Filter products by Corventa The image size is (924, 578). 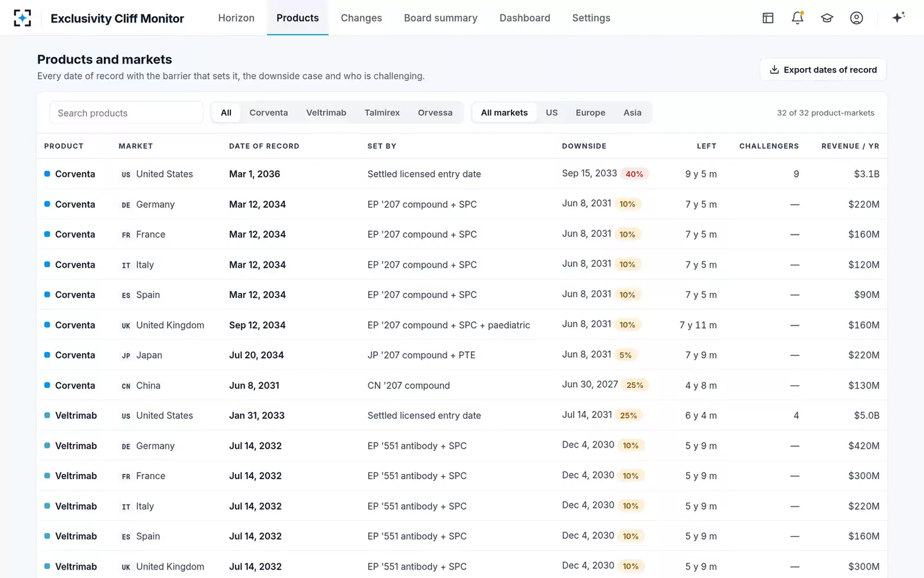[x=269, y=112]
